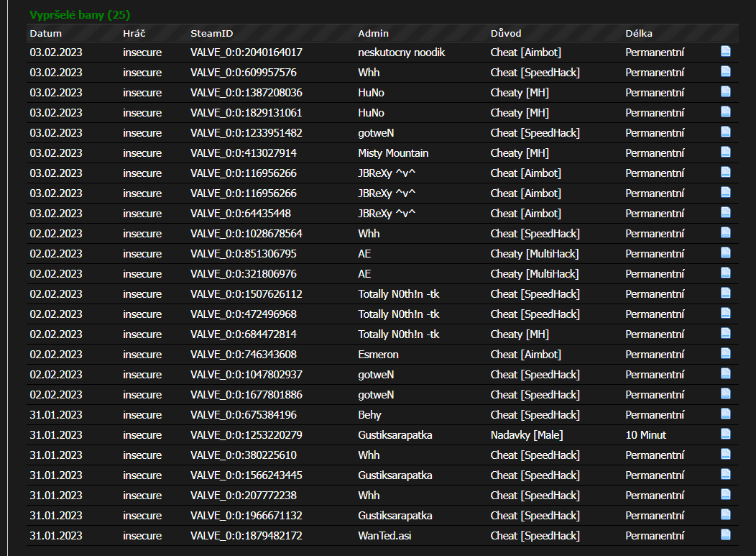Viewport: 756px width, 556px height.
Task: Click details icon for SteamID VALVE_0:0:684472814
Action: click(726, 334)
